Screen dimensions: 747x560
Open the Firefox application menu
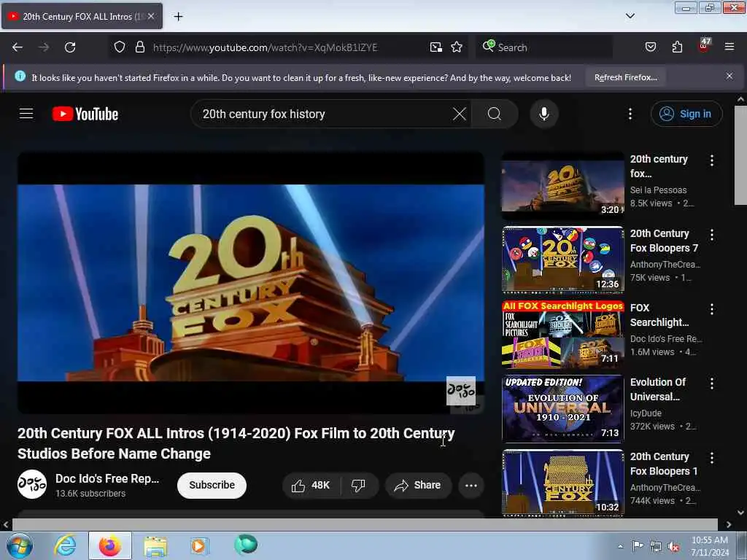click(729, 47)
